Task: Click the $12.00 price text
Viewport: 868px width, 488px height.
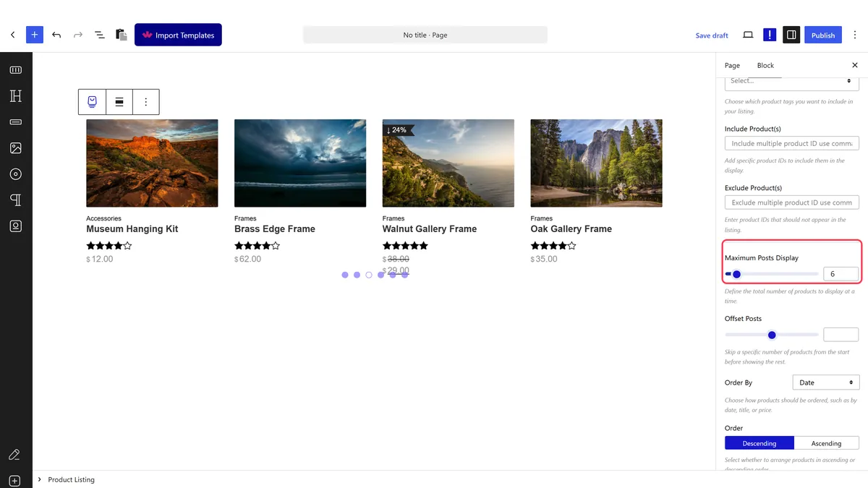Action: coord(100,259)
